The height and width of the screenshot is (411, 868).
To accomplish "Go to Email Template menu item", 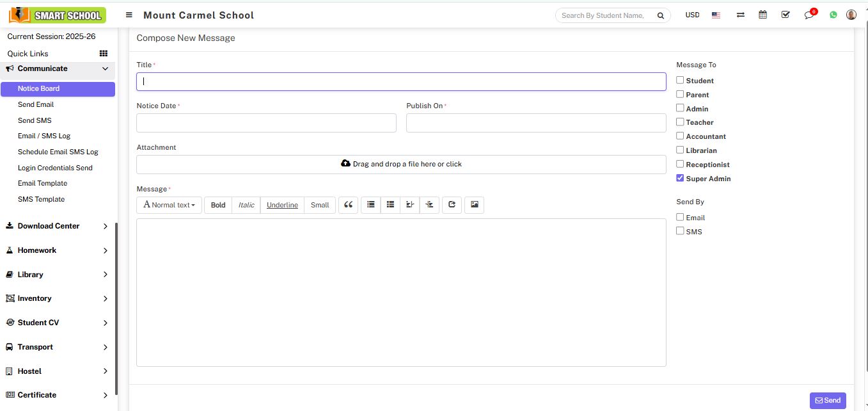I will (42, 183).
